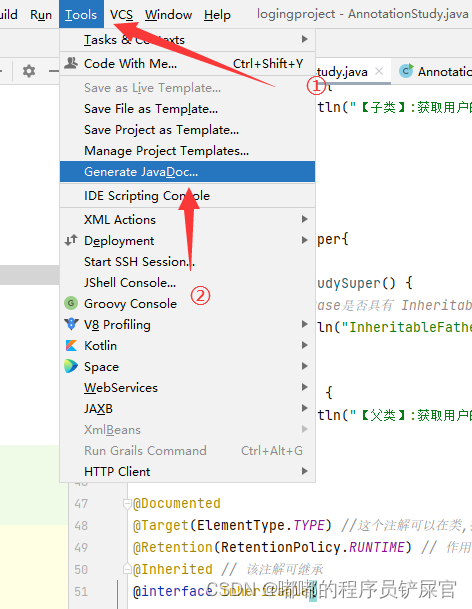Open Manage Project Templates
The width and height of the screenshot is (472, 609).
[x=187, y=151]
